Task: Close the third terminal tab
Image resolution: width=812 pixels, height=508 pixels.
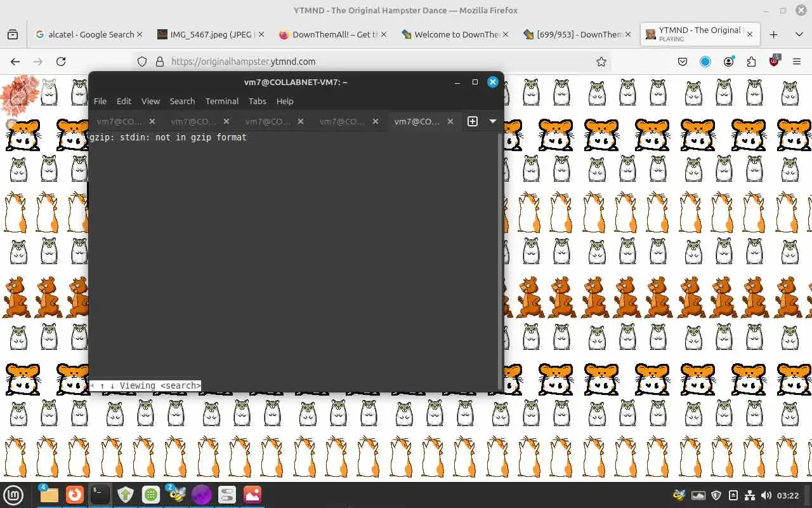Action: pos(301,121)
